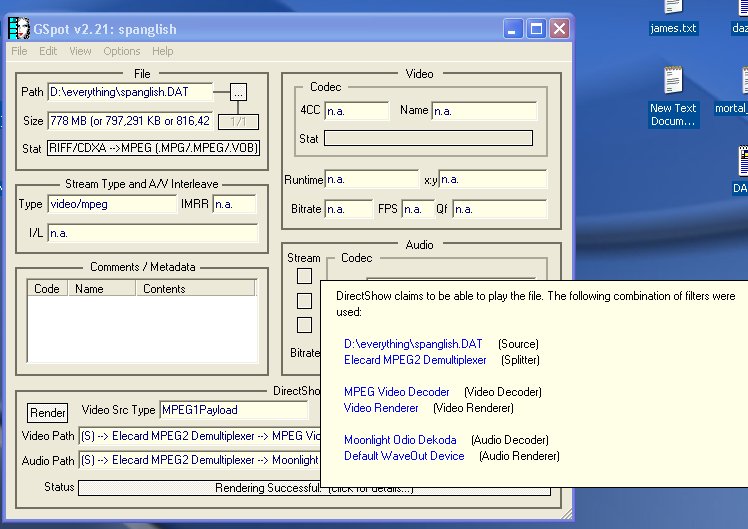Click the IMRR field
The height and width of the screenshot is (529, 748).
234,204
